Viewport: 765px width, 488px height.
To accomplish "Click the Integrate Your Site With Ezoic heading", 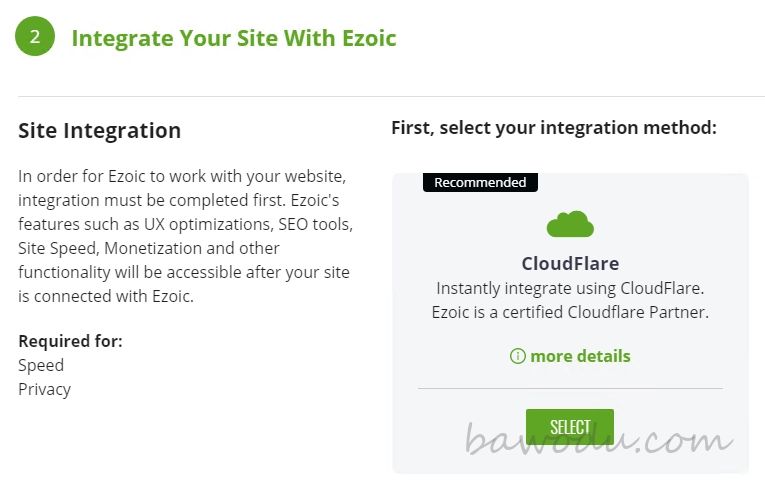I will (x=234, y=38).
